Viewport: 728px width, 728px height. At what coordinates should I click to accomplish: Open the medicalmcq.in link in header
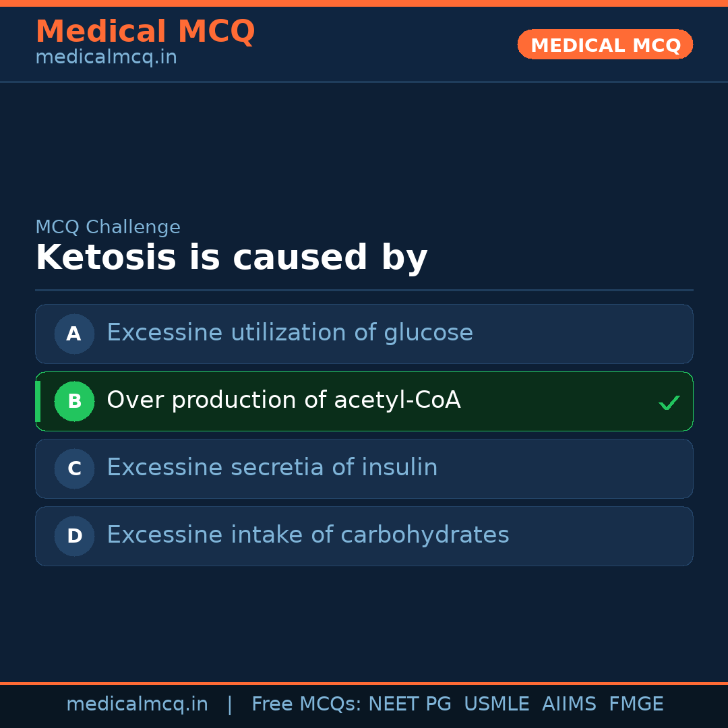click(106, 57)
